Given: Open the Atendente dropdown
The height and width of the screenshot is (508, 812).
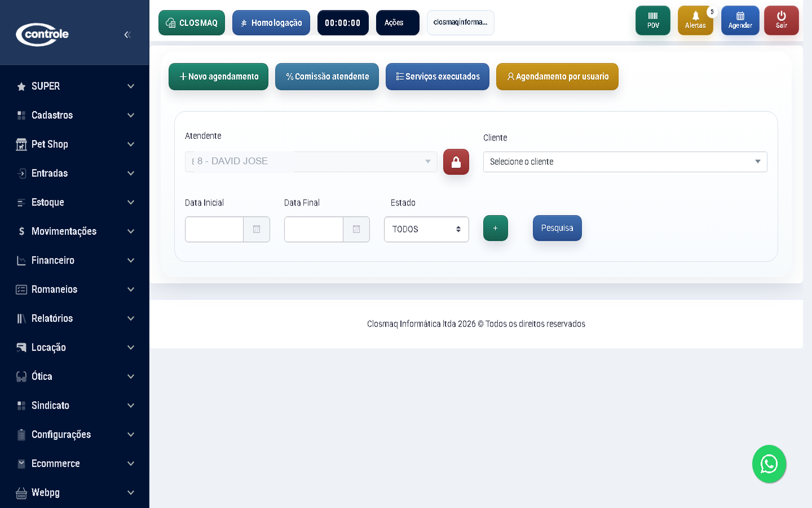Looking at the screenshot, I should [x=311, y=162].
